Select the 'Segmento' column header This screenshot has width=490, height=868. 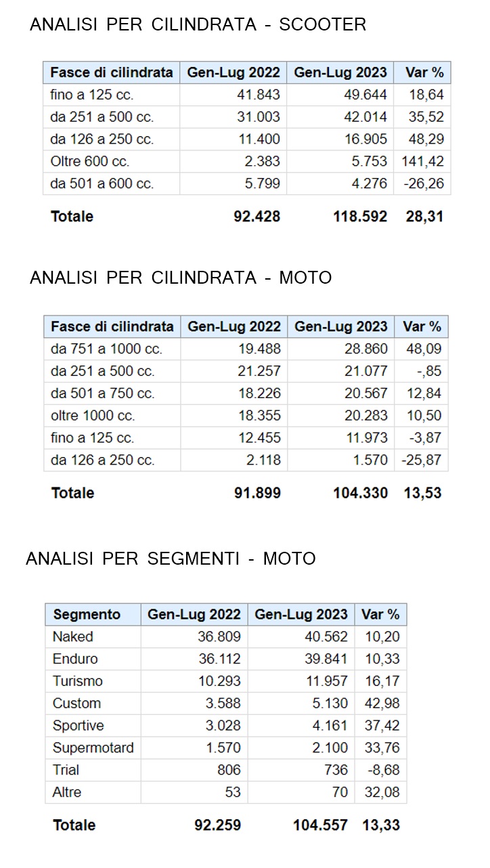(87, 615)
